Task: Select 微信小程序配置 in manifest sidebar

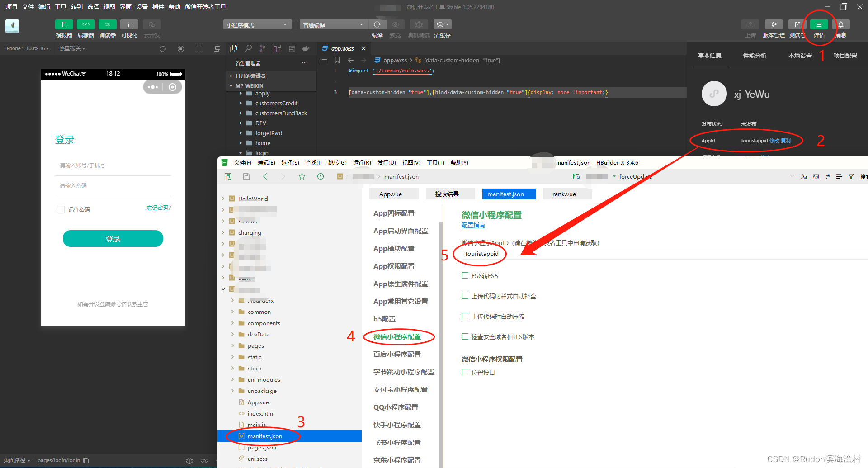Action: point(397,336)
